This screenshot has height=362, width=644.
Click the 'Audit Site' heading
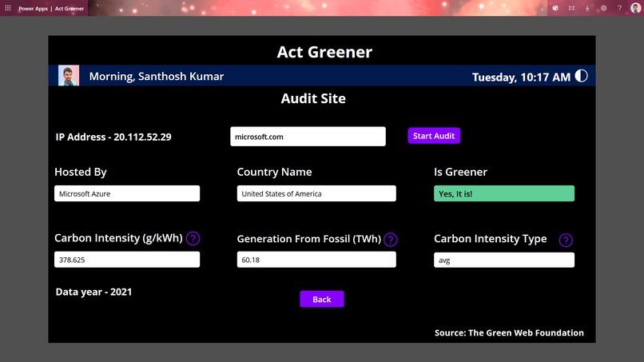tap(313, 98)
